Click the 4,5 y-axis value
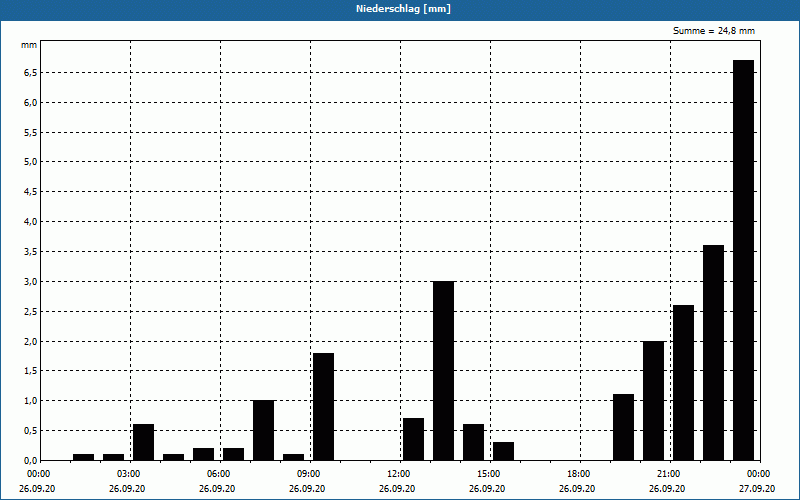 (31, 192)
